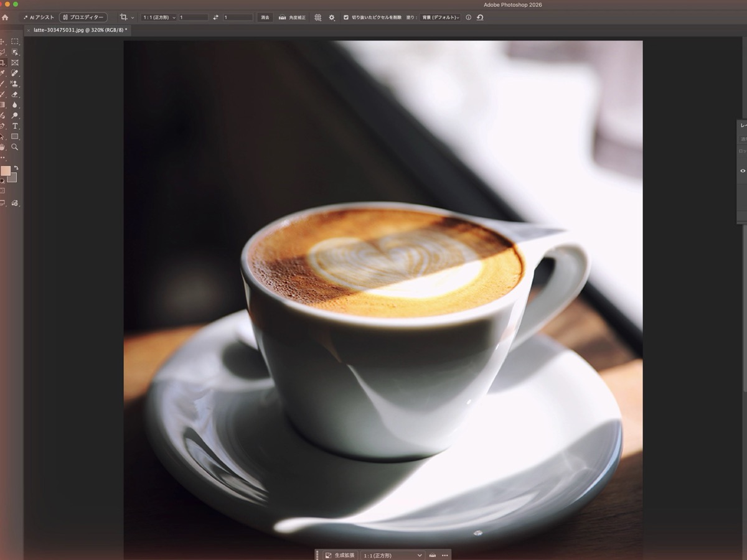Select the Rectangle shape tool

15,136
